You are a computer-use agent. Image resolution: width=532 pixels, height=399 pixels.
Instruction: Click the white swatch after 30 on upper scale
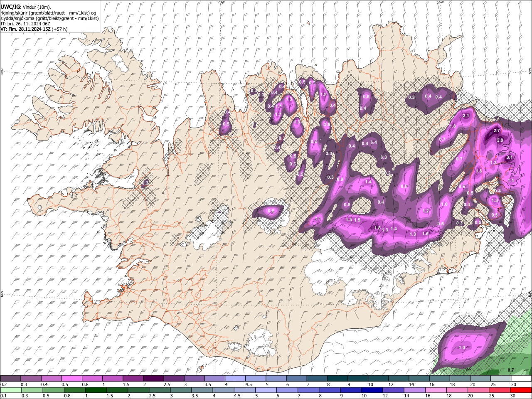click(x=522, y=378)
